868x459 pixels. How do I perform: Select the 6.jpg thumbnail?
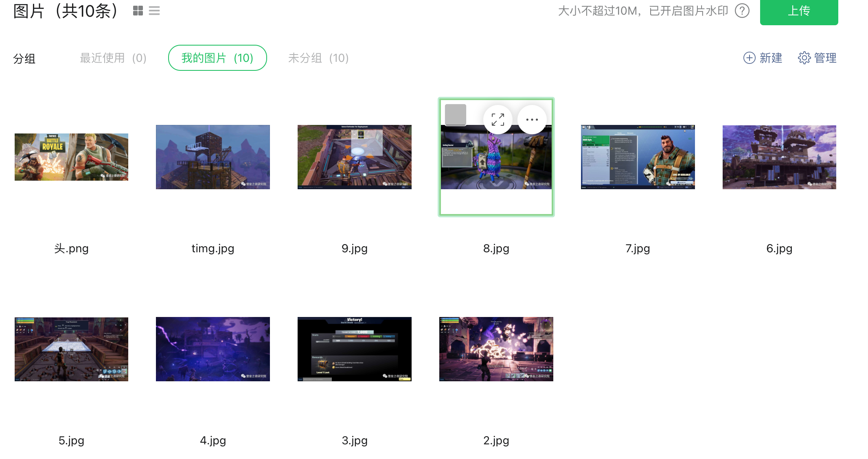point(779,157)
